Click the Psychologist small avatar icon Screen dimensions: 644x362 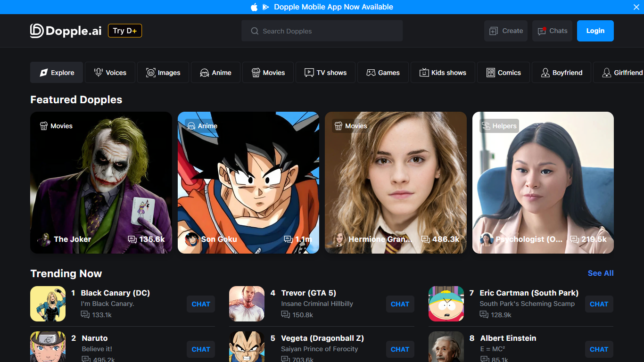[487, 239]
